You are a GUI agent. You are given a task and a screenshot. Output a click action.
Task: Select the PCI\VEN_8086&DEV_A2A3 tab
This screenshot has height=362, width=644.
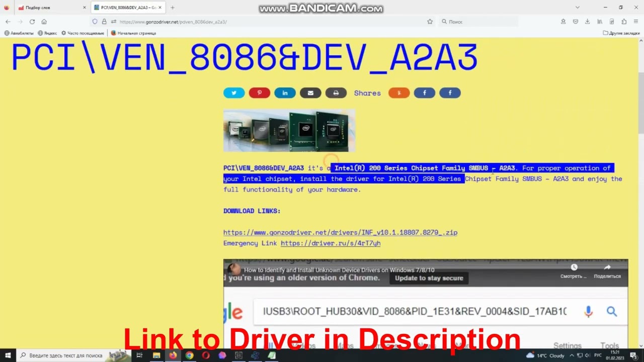[x=128, y=8]
